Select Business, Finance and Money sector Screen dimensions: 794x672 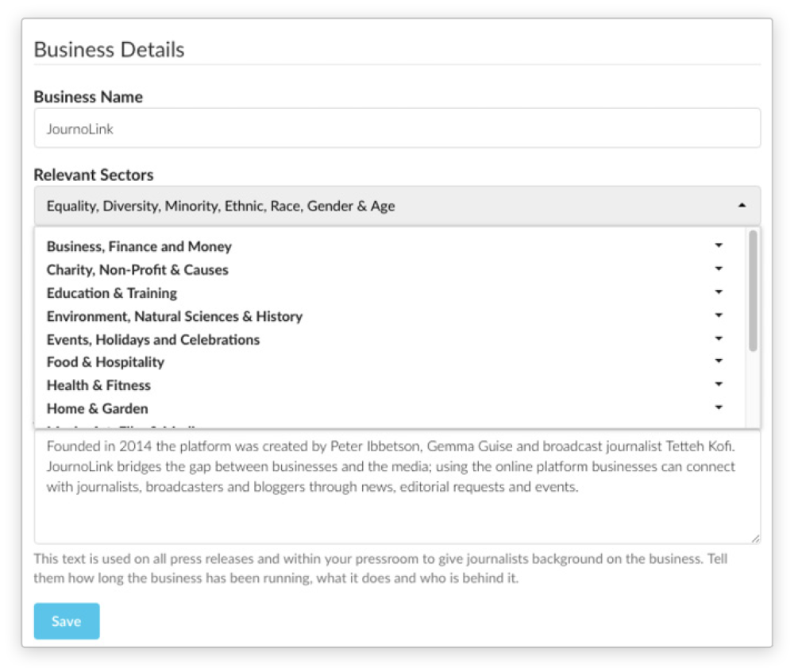[x=139, y=246]
